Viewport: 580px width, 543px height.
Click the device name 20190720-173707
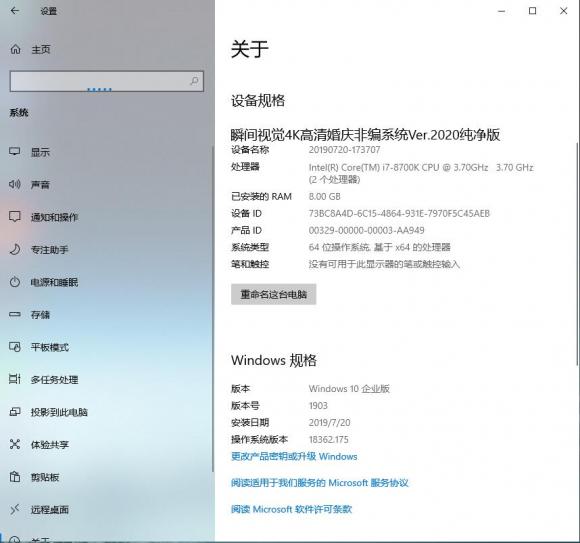point(344,150)
